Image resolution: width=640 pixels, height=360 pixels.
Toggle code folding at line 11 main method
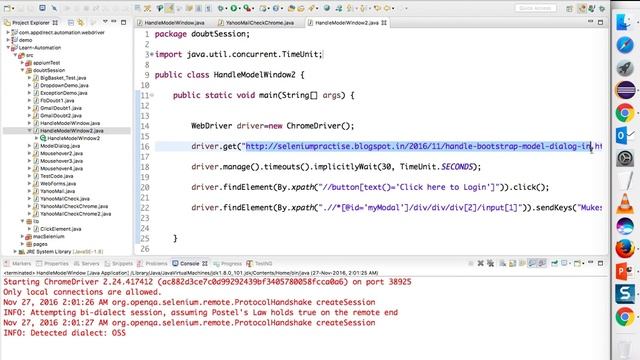tap(151, 95)
